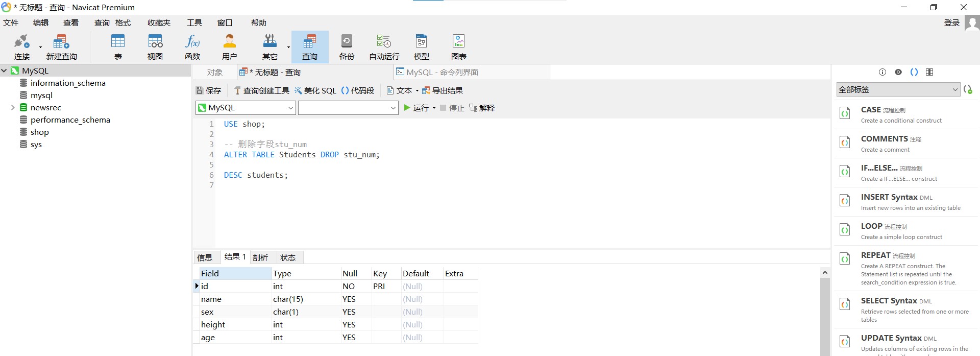Open the 编辑 (Edit) menu
980x356 pixels.
[x=41, y=23]
